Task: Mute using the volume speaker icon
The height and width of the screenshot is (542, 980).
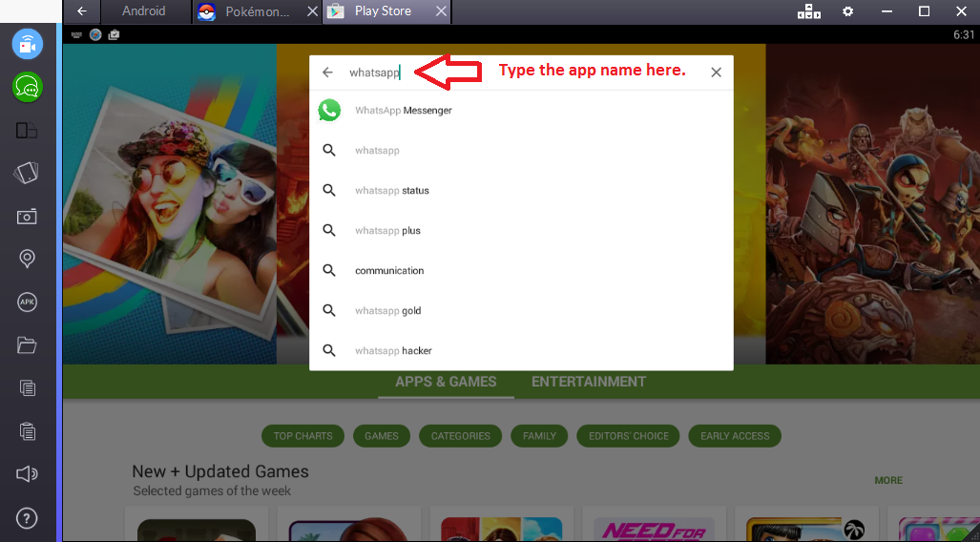Action: tap(27, 474)
